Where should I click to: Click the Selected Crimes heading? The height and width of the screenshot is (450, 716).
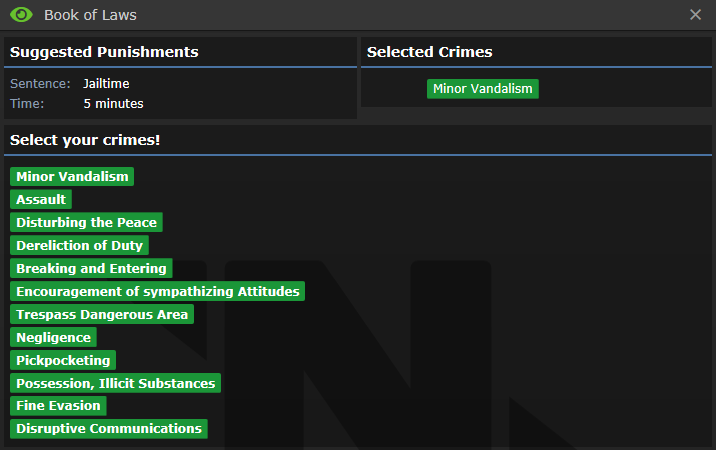[429, 52]
